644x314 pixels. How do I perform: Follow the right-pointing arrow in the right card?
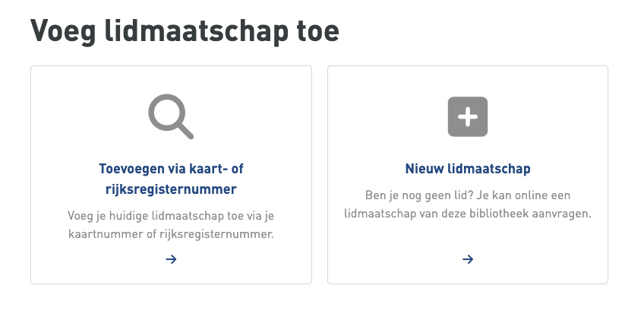468,259
